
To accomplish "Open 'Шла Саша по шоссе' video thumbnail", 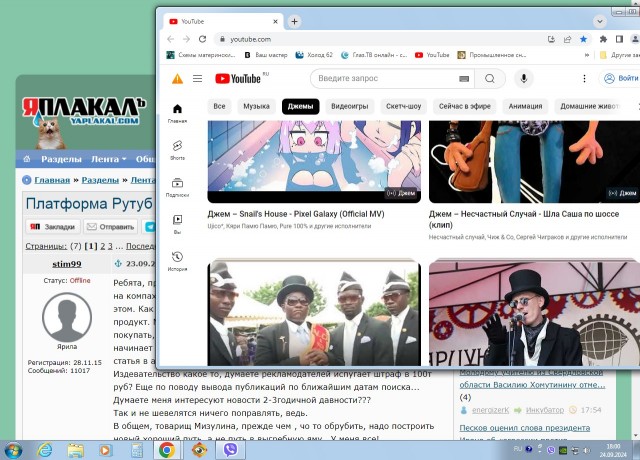I will point(534,161).
